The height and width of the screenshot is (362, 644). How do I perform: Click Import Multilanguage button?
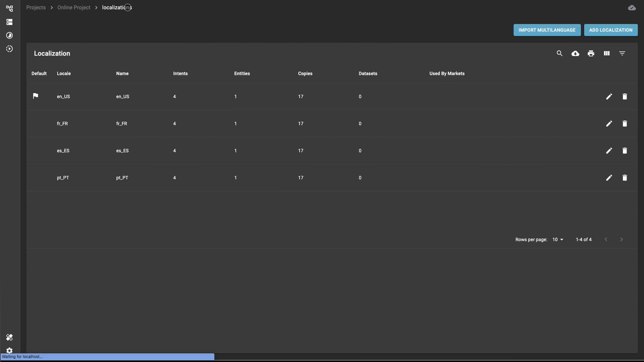(547, 30)
